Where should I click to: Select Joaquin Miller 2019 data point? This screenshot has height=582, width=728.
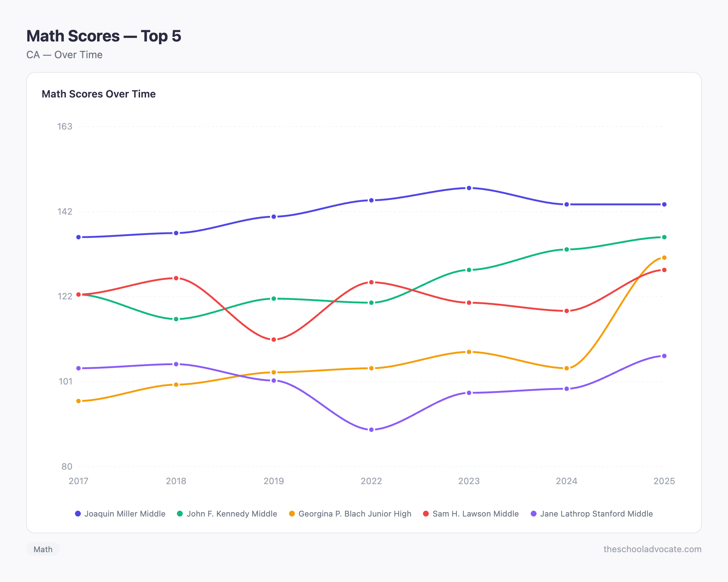[x=274, y=217]
